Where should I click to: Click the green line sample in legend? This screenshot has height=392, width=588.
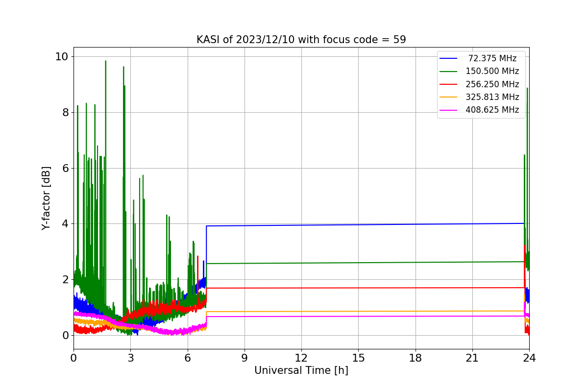coord(448,72)
